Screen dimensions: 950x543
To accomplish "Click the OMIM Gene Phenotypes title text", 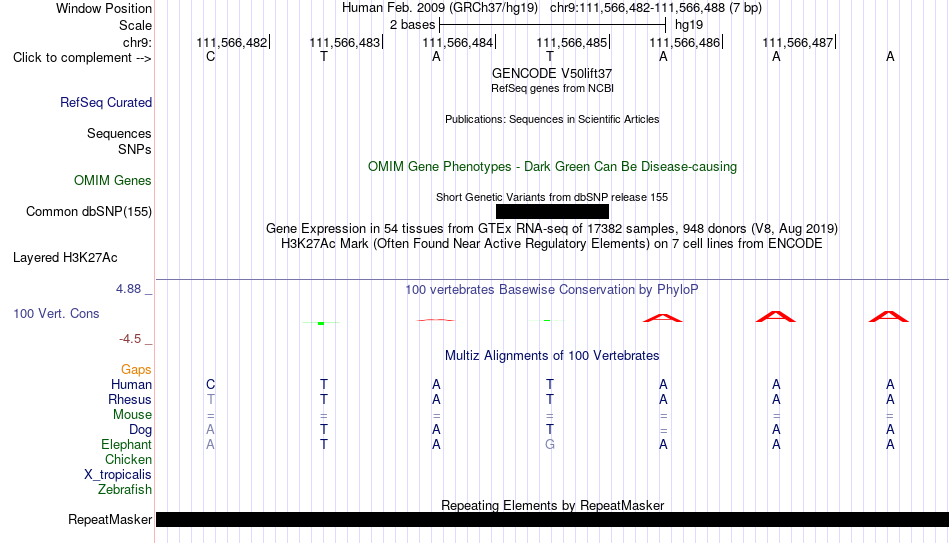I will (552, 167).
